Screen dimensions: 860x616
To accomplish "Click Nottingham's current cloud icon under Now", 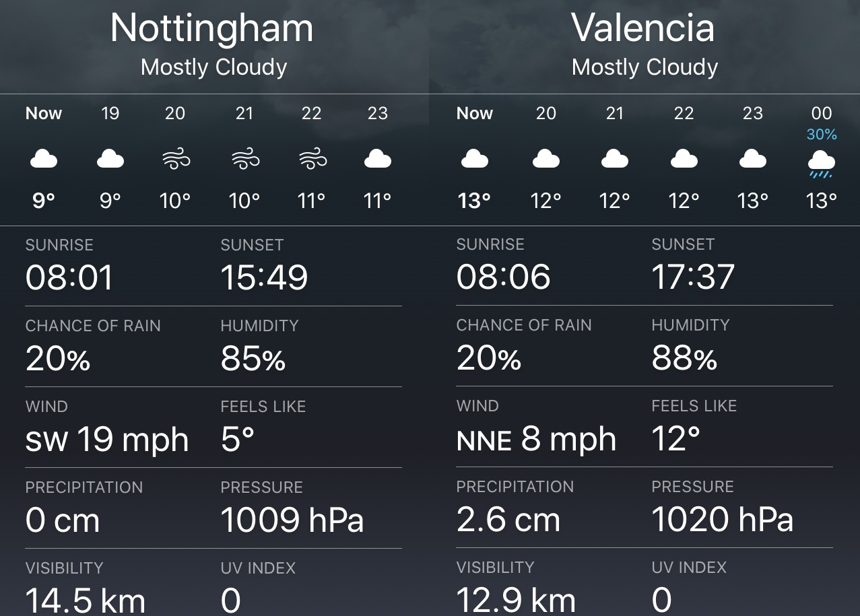I will (44, 160).
